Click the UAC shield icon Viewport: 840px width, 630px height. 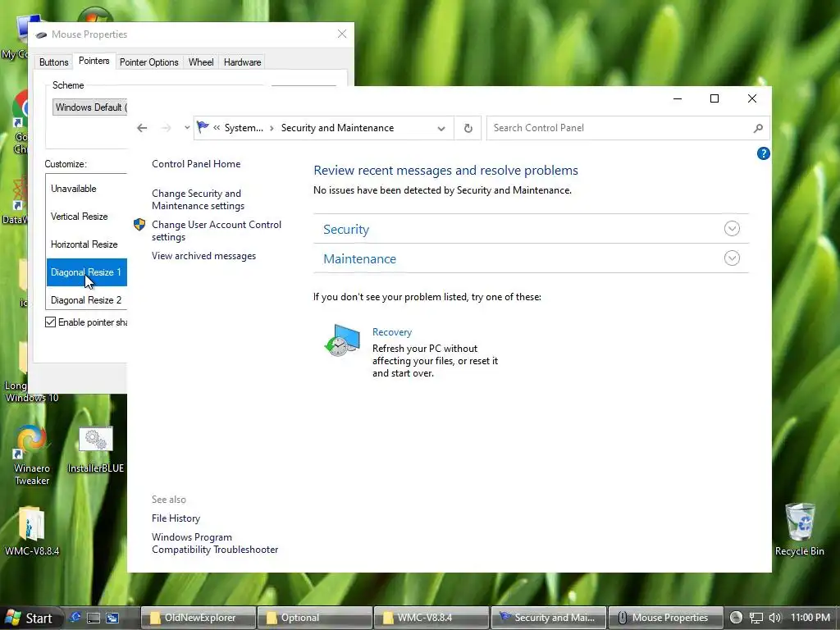[x=139, y=225]
